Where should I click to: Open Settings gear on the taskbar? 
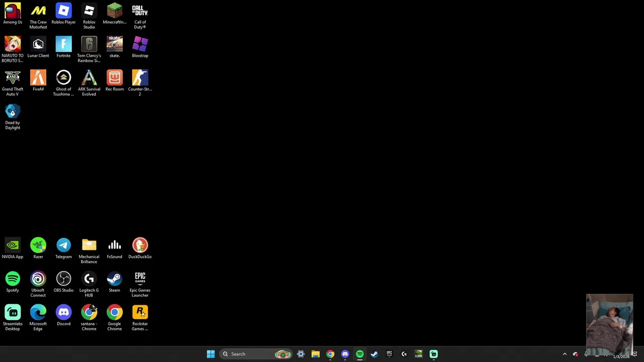[301, 354]
